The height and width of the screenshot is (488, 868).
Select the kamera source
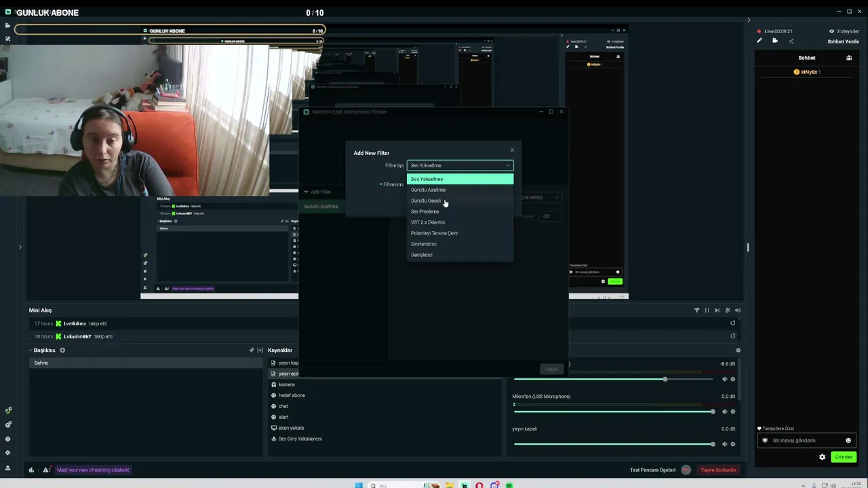[287, 384]
